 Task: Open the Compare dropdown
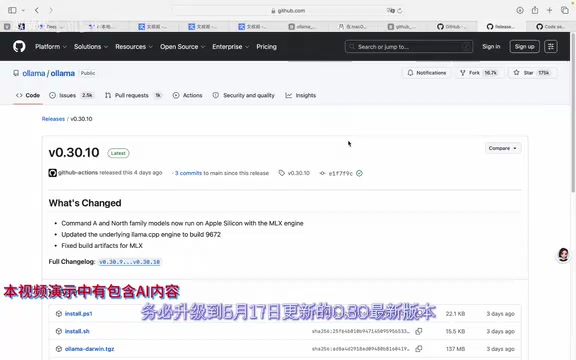click(503, 148)
